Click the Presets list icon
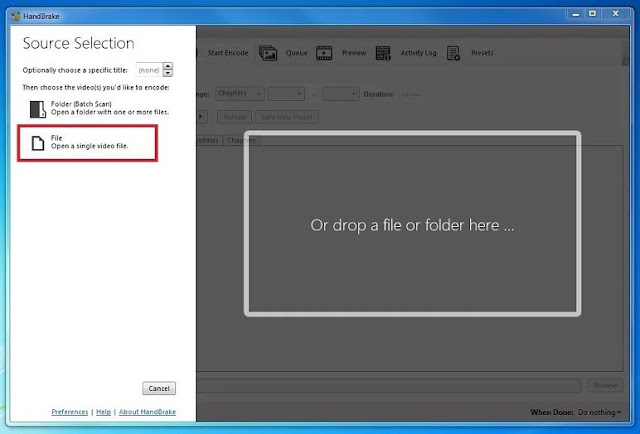The image size is (640, 434). tap(453, 53)
